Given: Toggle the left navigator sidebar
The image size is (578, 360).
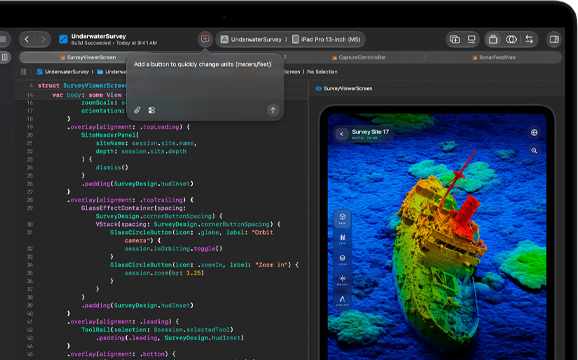Looking at the screenshot, I should click(5, 57).
